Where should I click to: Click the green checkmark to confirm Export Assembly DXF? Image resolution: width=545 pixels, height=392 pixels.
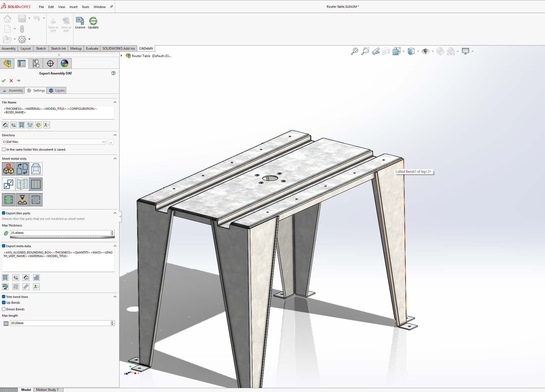pos(4,81)
